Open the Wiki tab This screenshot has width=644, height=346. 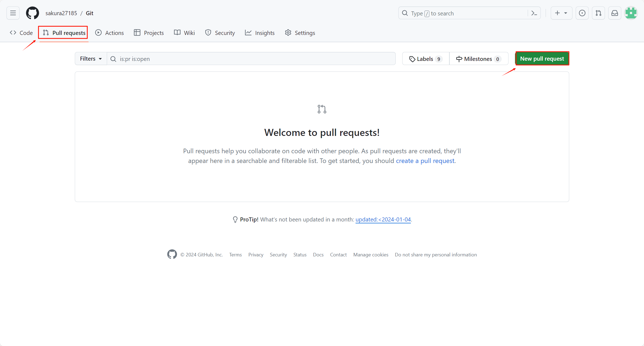(x=184, y=33)
